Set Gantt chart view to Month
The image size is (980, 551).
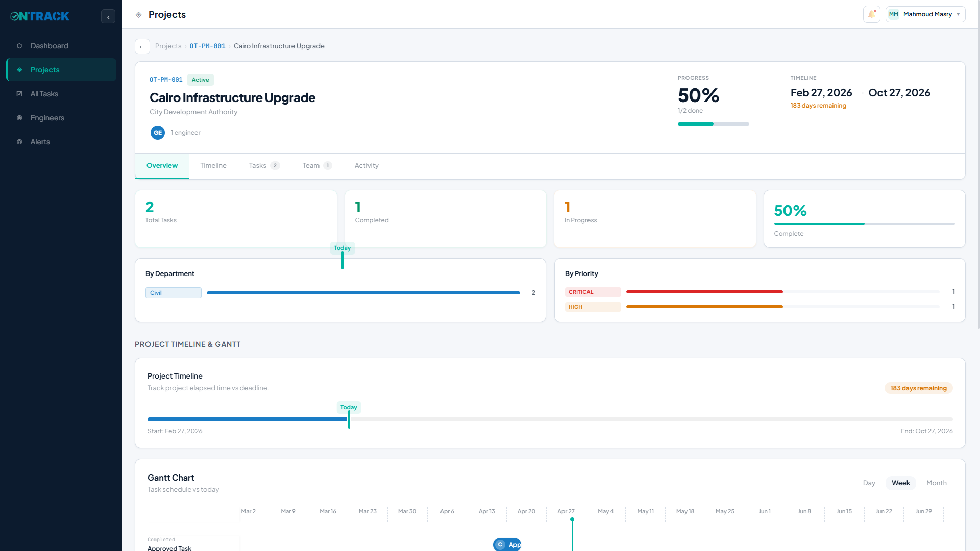[x=936, y=483]
